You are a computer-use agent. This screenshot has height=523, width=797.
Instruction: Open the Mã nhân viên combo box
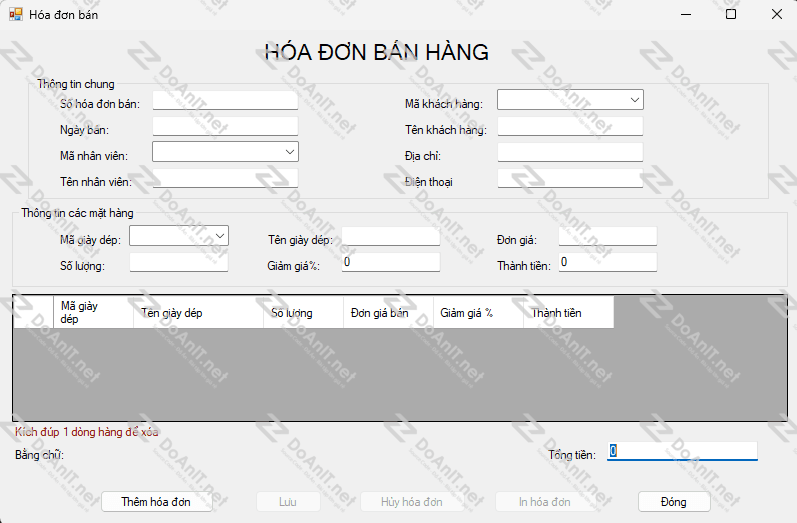point(225,151)
